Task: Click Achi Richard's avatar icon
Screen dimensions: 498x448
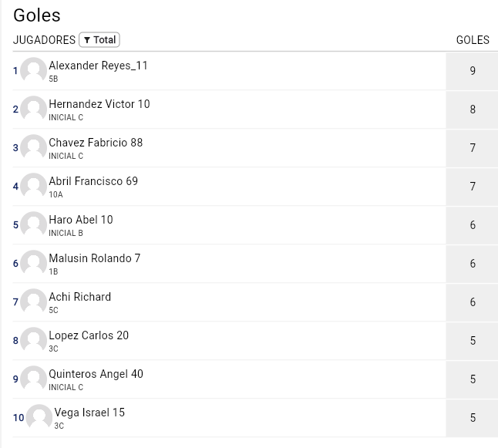Action: 33,301
